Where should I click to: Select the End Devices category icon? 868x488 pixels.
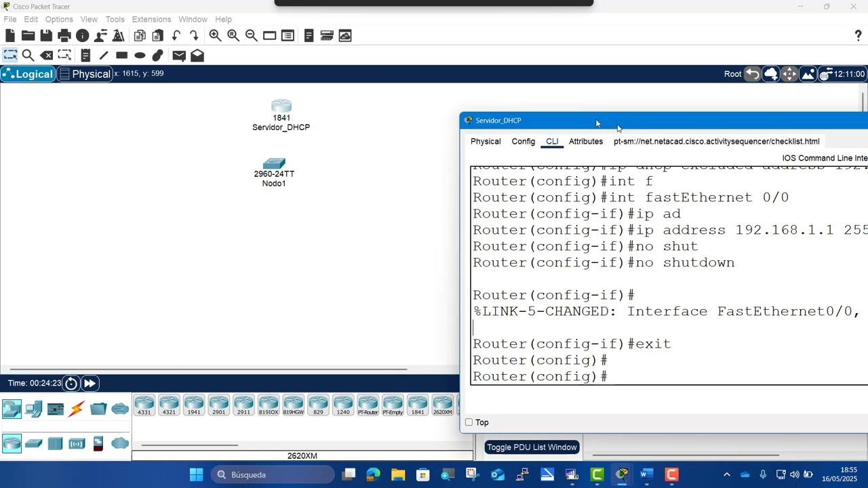tap(33, 409)
